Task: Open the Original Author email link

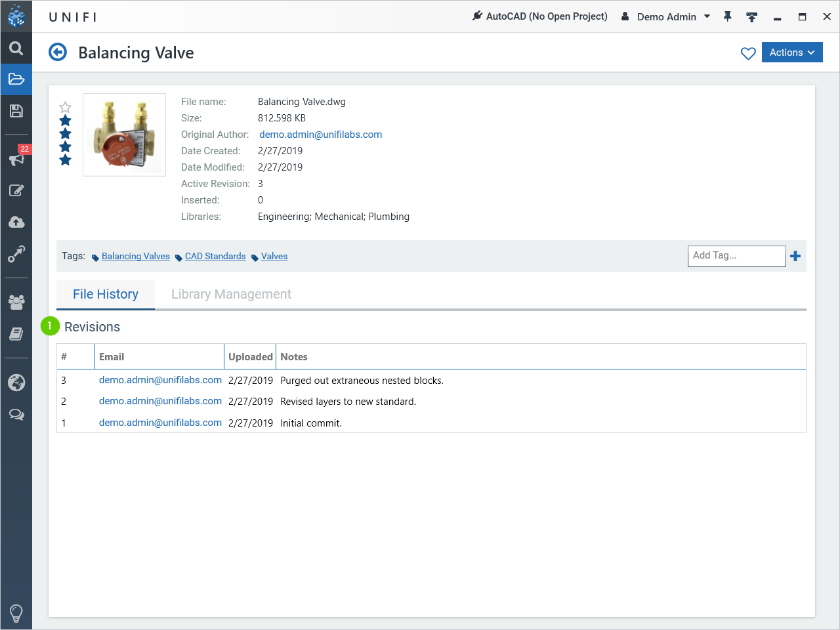Action: (321, 135)
